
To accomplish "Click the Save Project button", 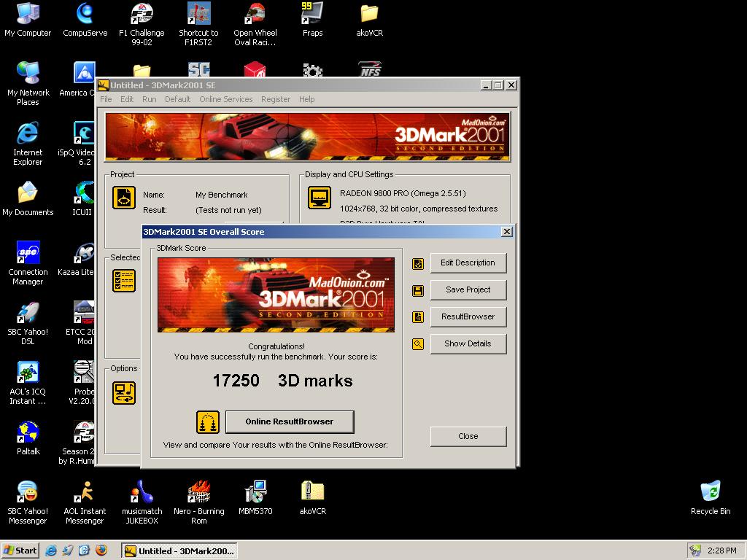I will click(x=468, y=289).
